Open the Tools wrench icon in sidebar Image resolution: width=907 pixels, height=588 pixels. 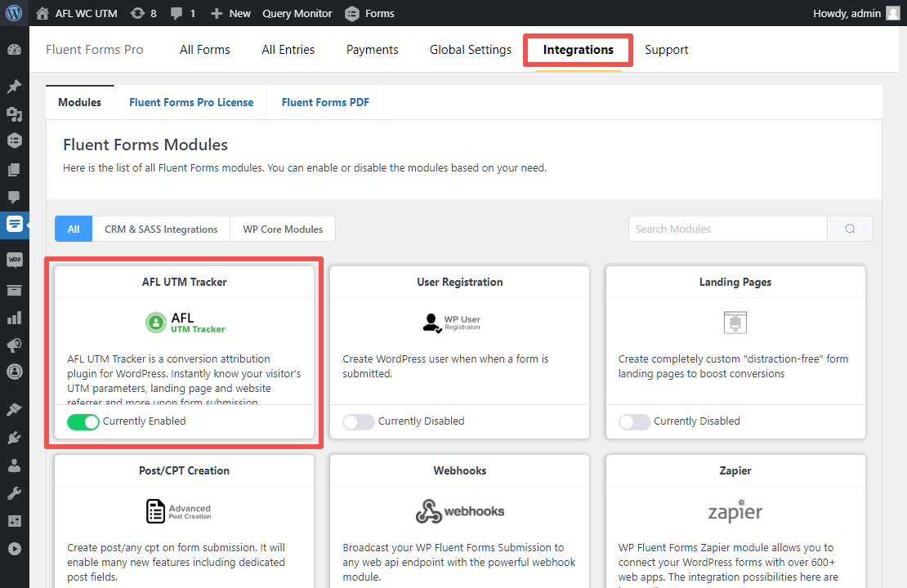point(15,493)
